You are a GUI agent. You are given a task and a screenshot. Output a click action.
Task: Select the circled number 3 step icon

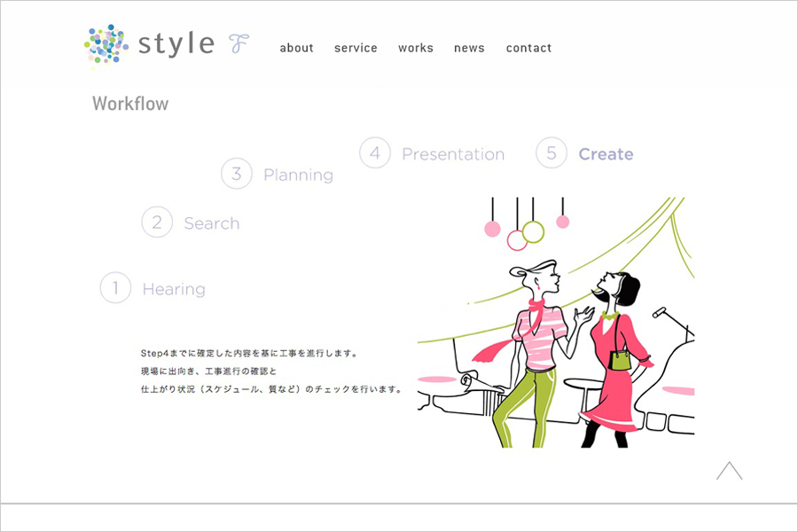point(237,174)
